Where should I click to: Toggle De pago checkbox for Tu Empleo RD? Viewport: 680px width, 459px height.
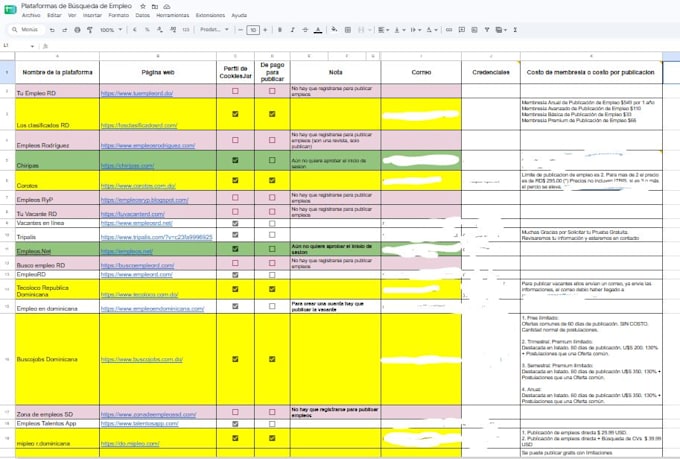tap(272, 91)
